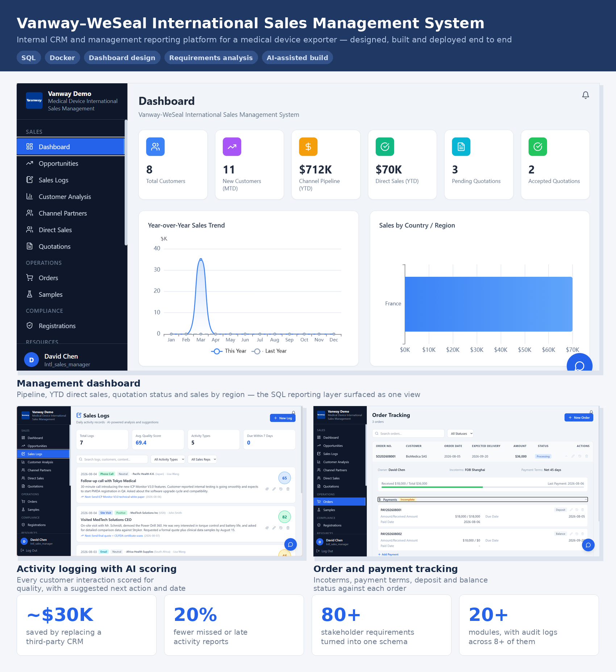Delete order SO202608001 using its trash icon

[587, 456]
